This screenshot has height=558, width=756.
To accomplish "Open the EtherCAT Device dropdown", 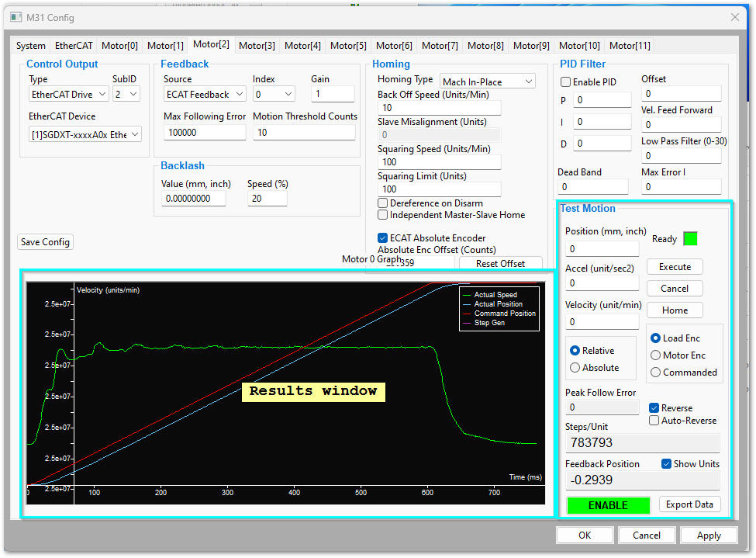I will click(x=85, y=135).
